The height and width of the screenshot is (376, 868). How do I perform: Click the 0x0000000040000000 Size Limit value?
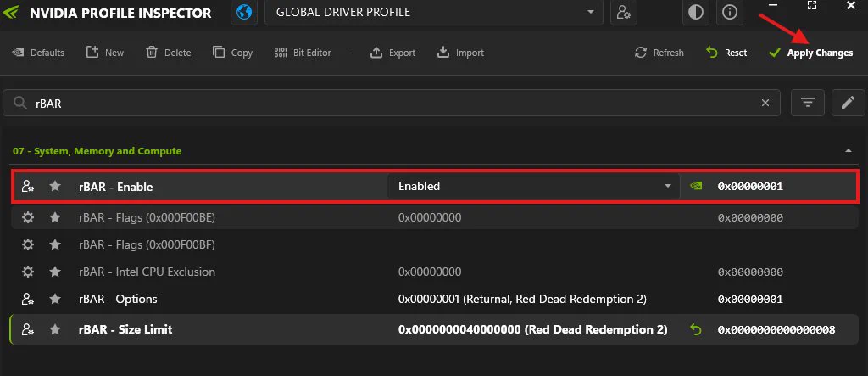pos(532,329)
